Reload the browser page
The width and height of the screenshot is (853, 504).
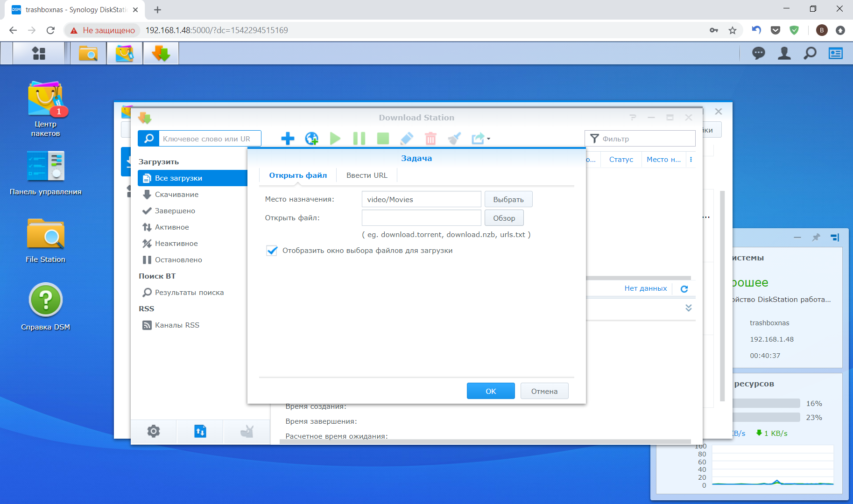click(50, 30)
